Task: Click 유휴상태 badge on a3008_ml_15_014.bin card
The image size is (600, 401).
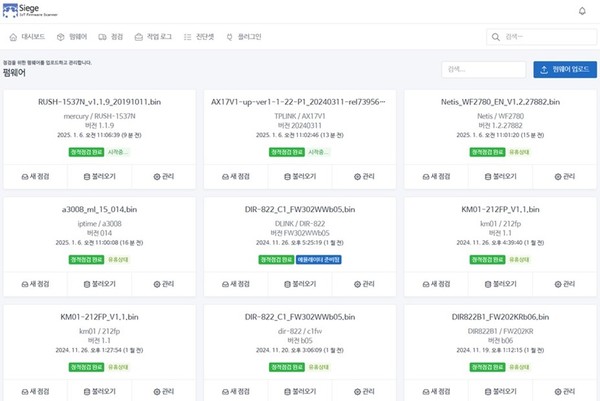Action: 118,259
